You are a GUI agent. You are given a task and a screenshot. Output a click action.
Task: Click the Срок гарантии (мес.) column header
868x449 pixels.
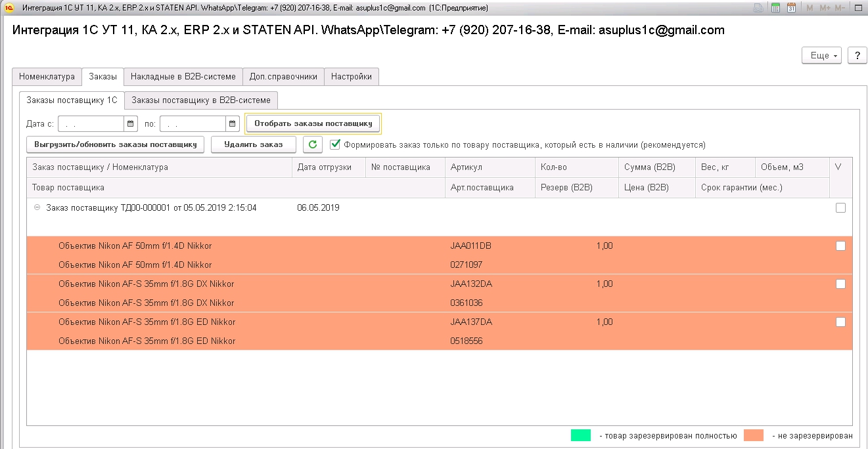[x=762, y=188]
